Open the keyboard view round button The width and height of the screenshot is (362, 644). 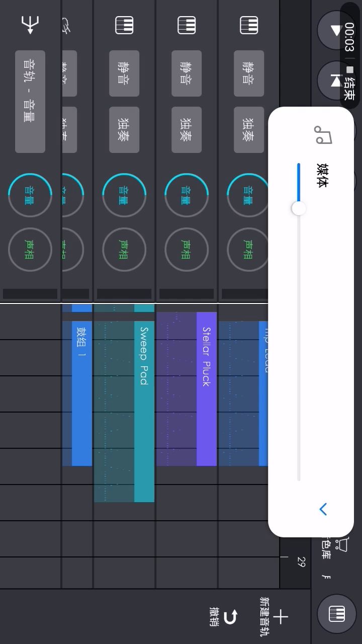pos(336,614)
